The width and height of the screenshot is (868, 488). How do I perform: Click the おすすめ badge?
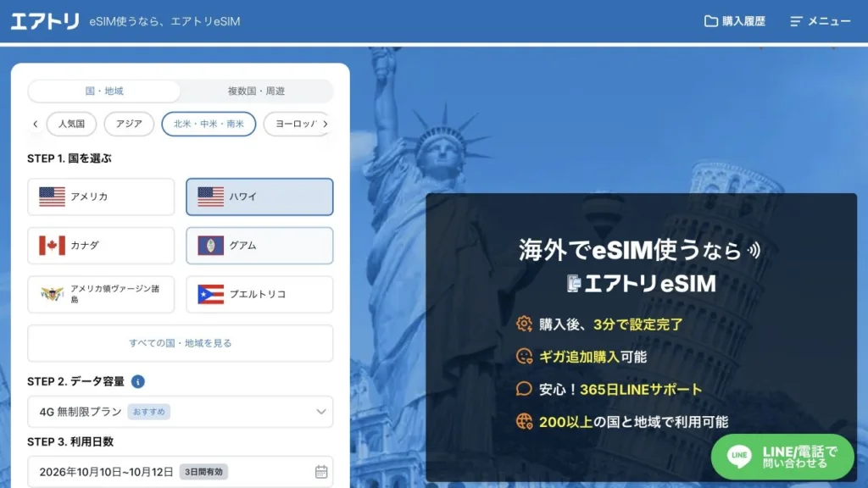point(149,412)
